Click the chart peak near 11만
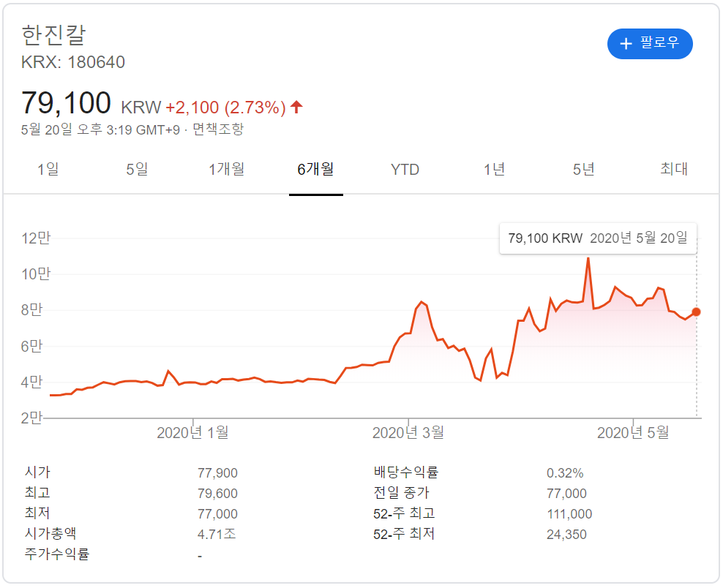The width and height of the screenshot is (723, 588). tap(588, 259)
